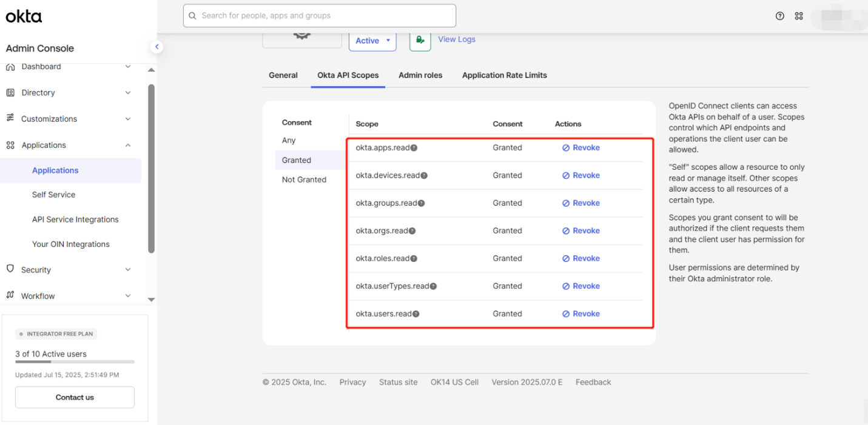Select the Not Granted consent filter
868x425 pixels.
point(304,179)
